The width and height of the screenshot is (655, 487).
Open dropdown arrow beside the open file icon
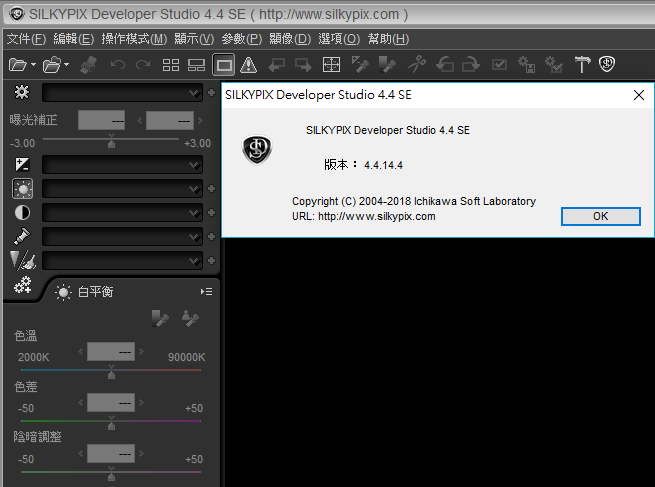click(x=33, y=65)
